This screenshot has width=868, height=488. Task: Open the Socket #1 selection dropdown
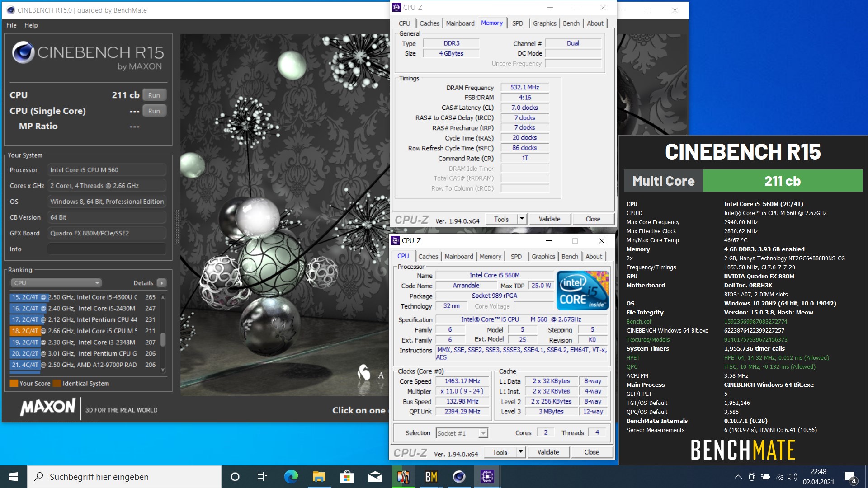(462, 433)
